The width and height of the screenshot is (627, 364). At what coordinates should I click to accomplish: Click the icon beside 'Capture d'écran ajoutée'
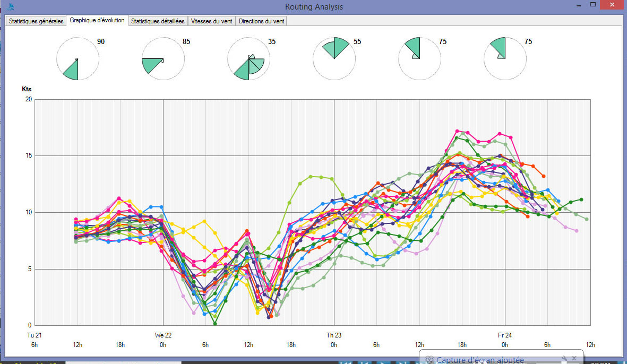430,360
